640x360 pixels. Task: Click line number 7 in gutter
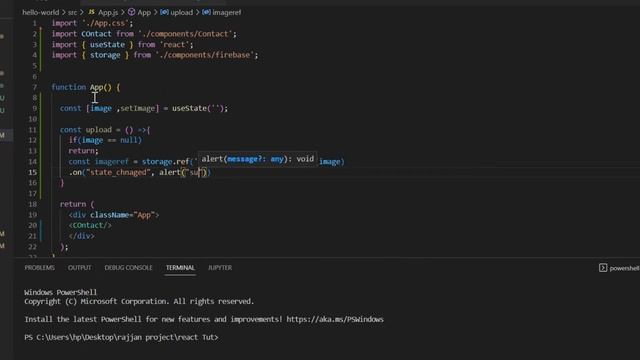[35, 87]
